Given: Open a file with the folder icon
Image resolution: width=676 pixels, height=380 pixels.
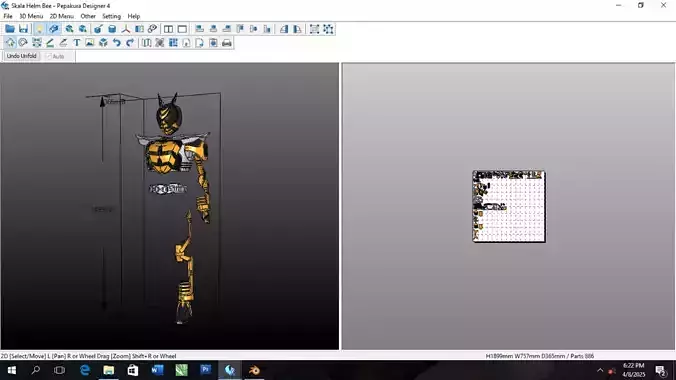Looking at the screenshot, I should (x=10, y=29).
